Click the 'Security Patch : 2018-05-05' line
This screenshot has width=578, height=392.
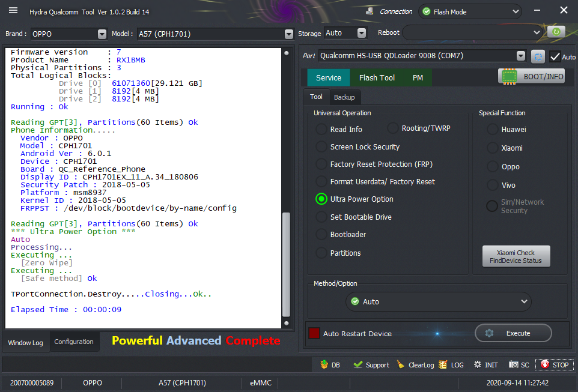[85, 184]
